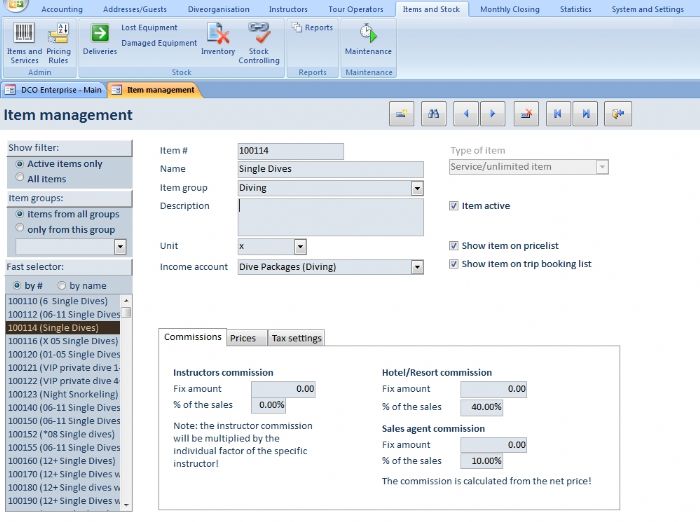Open the Income account dropdown
This screenshot has width=700, height=522.
(x=417, y=267)
